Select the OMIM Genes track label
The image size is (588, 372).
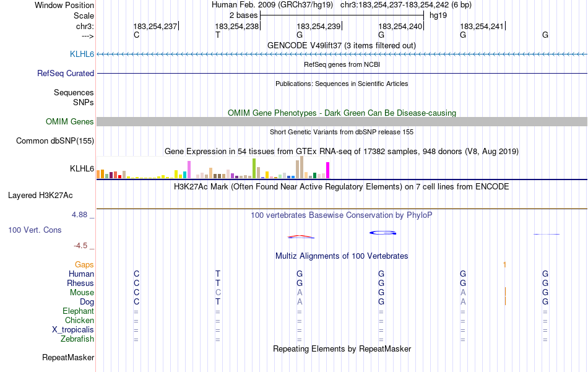(x=70, y=121)
